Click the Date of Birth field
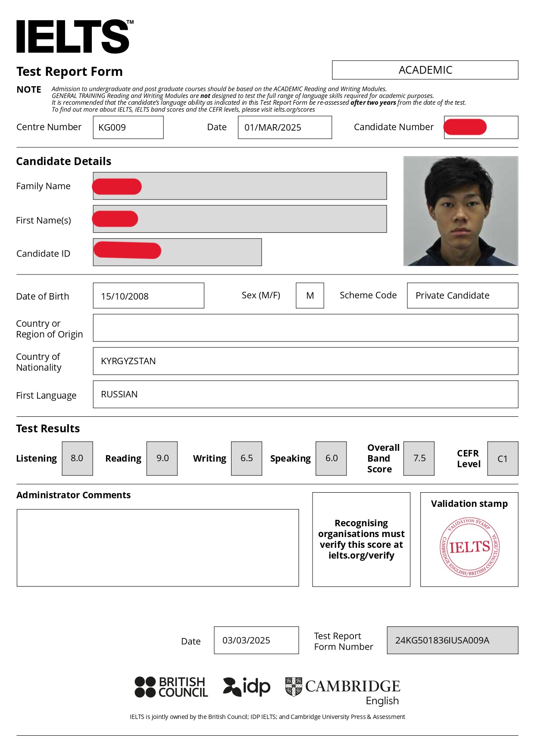The image size is (535, 756). (x=148, y=296)
